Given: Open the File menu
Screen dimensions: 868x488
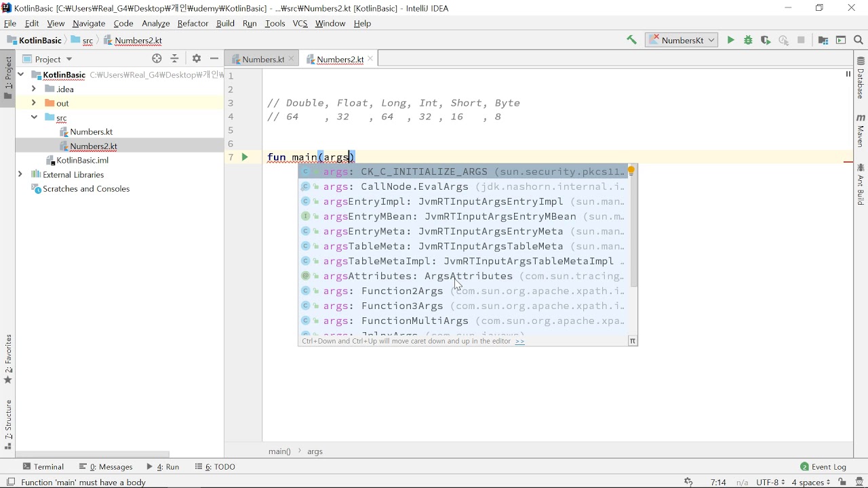Looking at the screenshot, I should click(x=10, y=24).
